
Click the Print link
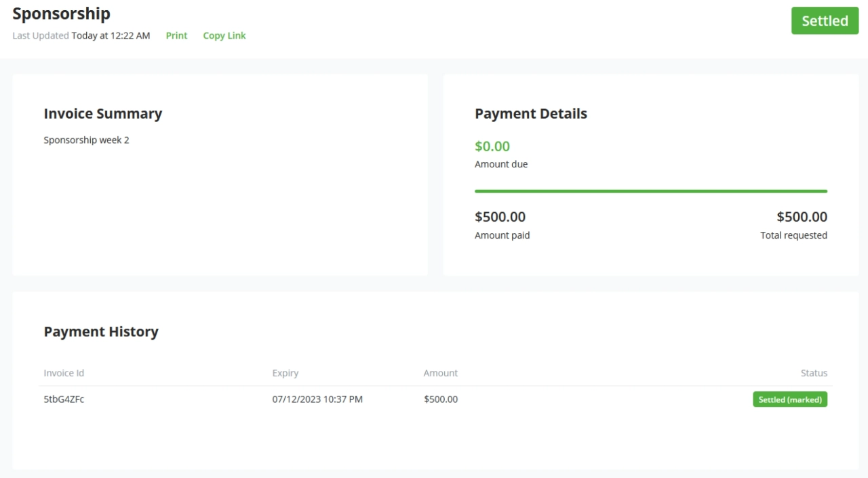[x=176, y=35]
